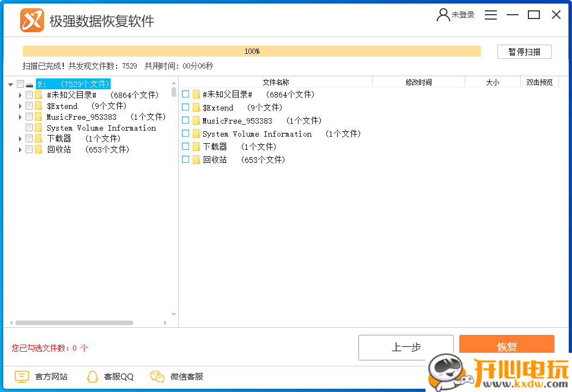Sort files by the 修改时间 column header

(x=419, y=82)
